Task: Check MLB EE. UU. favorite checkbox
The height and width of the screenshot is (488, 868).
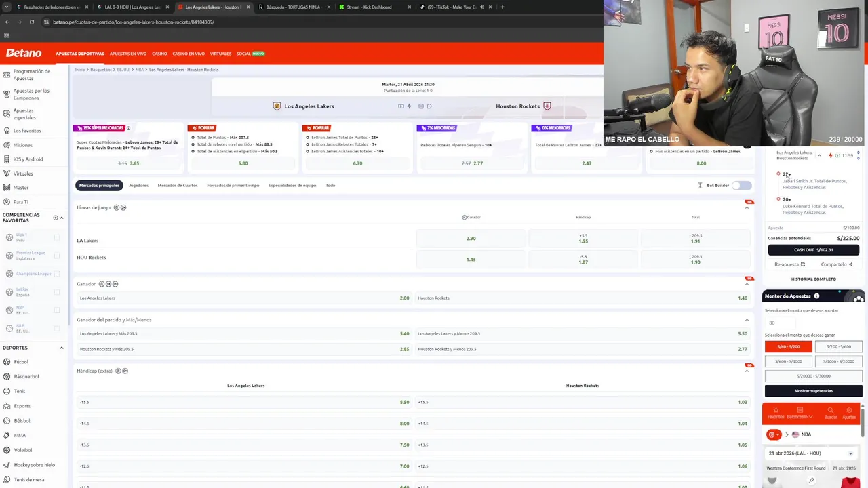Action: point(57,329)
